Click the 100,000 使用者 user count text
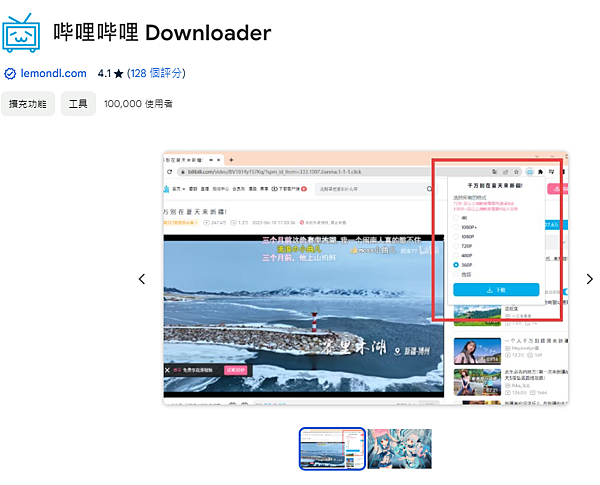This screenshot has width=600, height=485. tap(138, 104)
